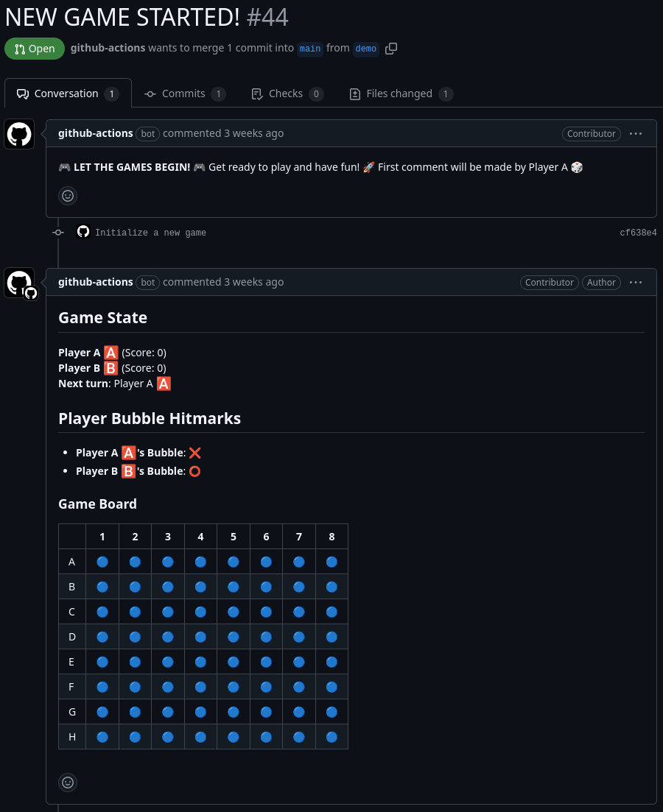Click github-actions avatar beside Game State comment
663x812 pixels.
19,282
